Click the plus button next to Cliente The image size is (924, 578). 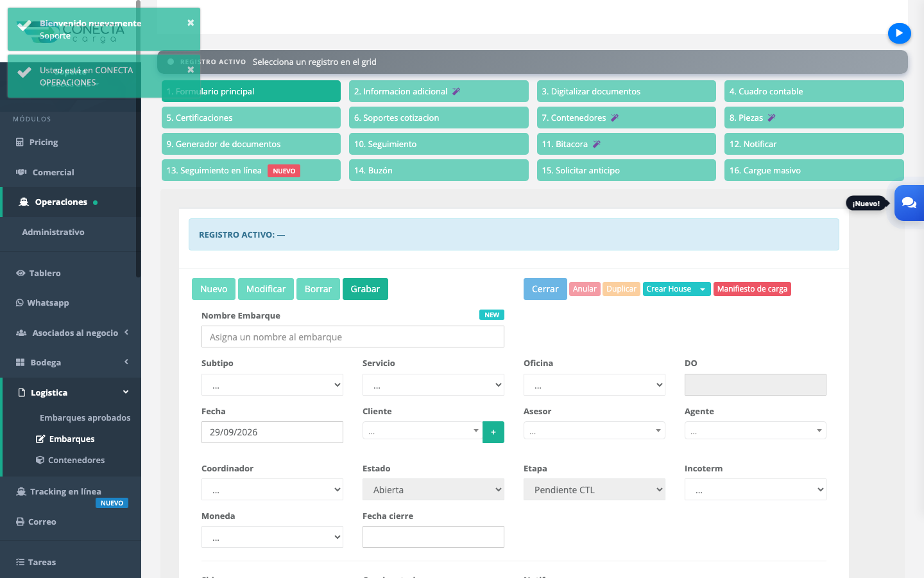(x=493, y=432)
